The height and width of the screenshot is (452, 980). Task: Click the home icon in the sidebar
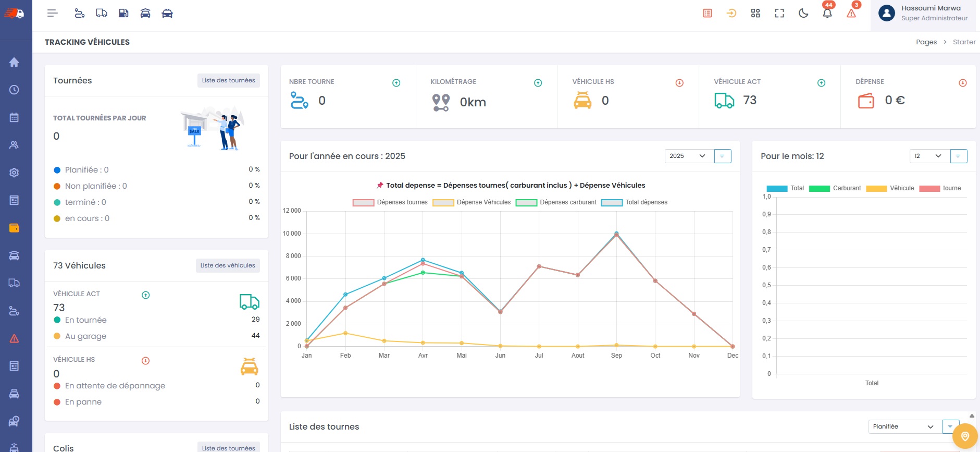tap(14, 63)
